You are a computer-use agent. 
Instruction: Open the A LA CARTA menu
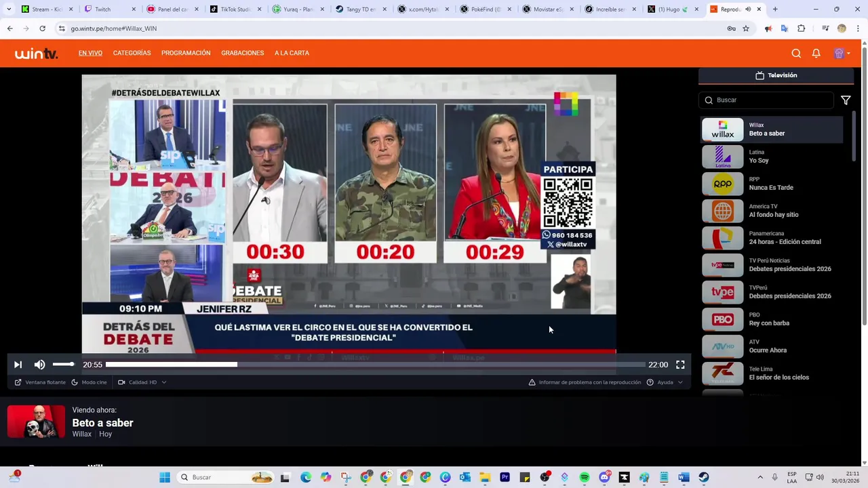(292, 53)
